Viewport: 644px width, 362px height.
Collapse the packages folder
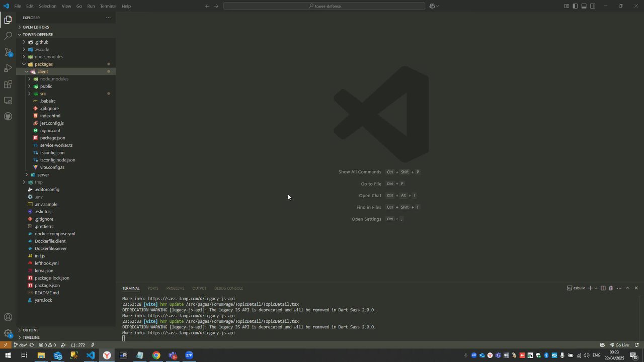pos(66,64)
